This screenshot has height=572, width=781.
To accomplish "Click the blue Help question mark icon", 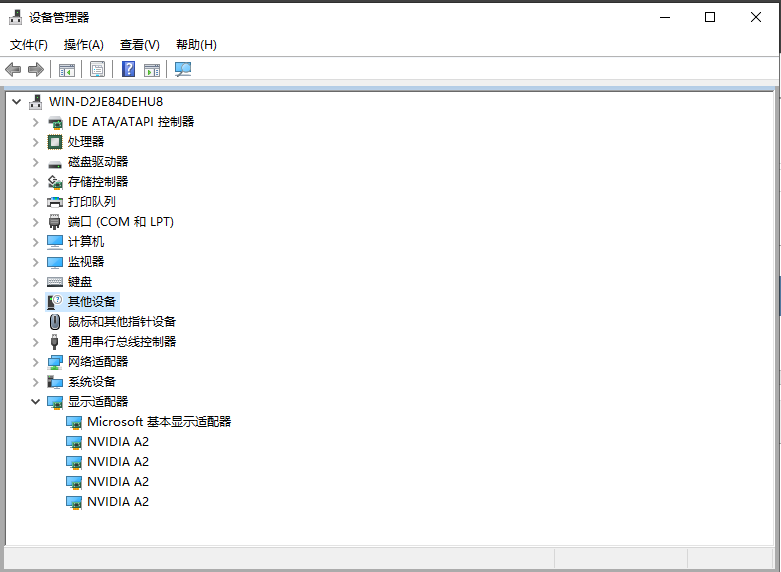I will 128,69.
